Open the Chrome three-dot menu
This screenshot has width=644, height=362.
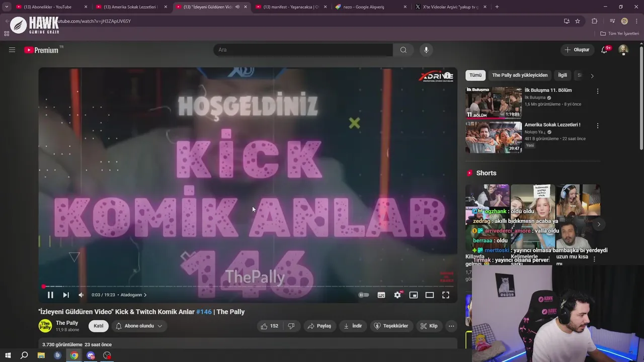(636, 21)
